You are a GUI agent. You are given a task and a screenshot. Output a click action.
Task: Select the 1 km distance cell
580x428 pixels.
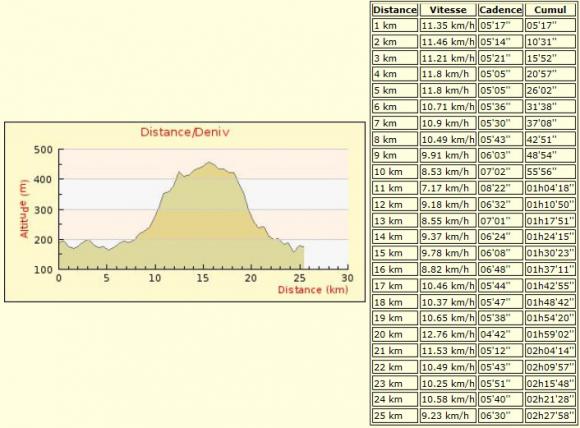click(395, 26)
